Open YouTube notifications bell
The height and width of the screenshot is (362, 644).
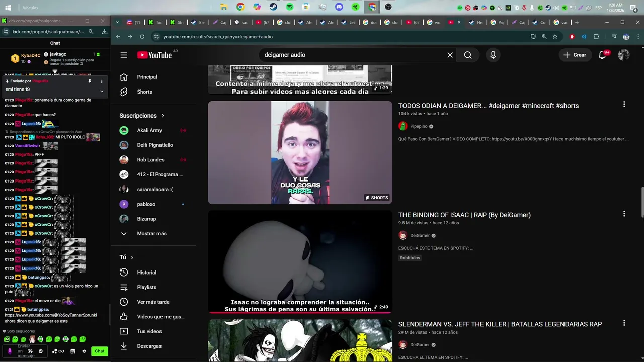click(x=602, y=55)
